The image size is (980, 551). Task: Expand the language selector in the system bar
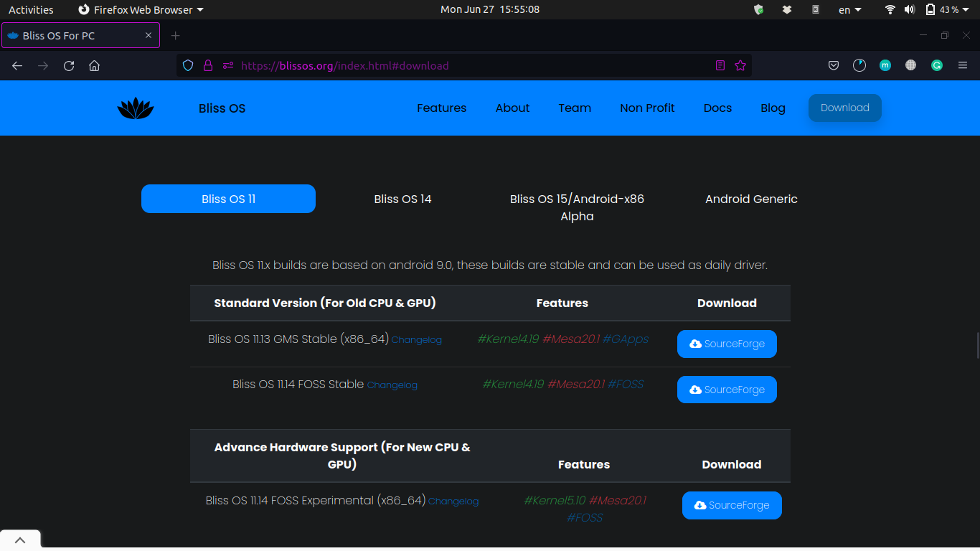pyautogui.click(x=848, y=9)
